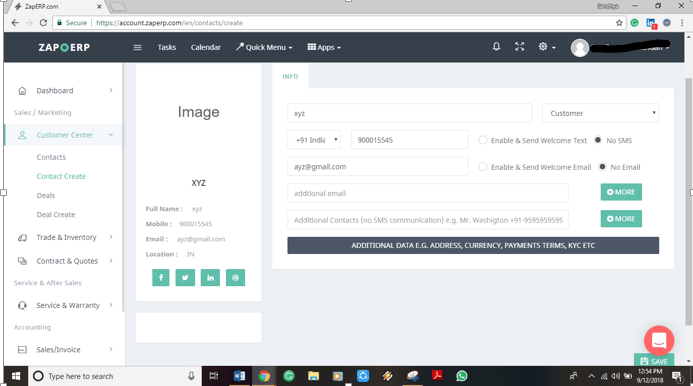Select the No SMS radio

click(598, 140)
